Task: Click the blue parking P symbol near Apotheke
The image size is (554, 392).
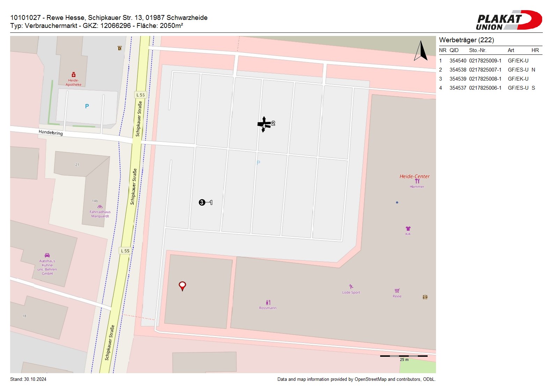Action: point(87,106)
